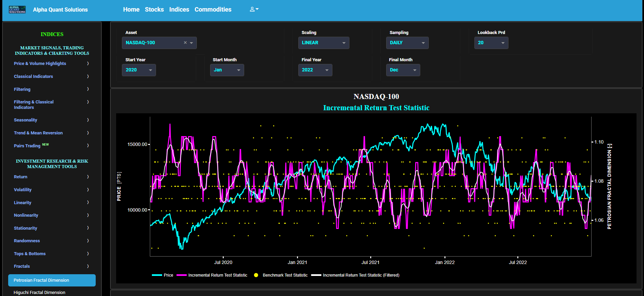The width and height of the screenshot is (644, 296).
Task: Open the Lookback Prd dropdown
Action: click(491, 43)
